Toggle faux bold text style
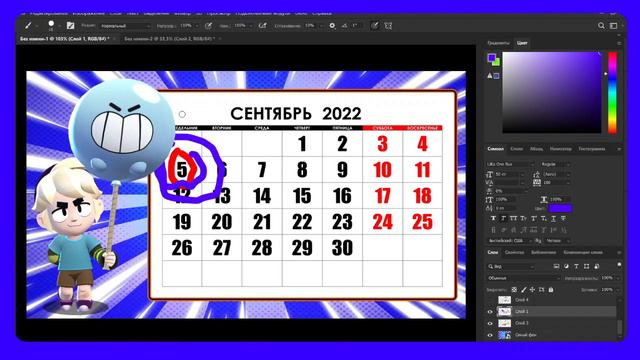The image size is (640, 360). point(493,219)
